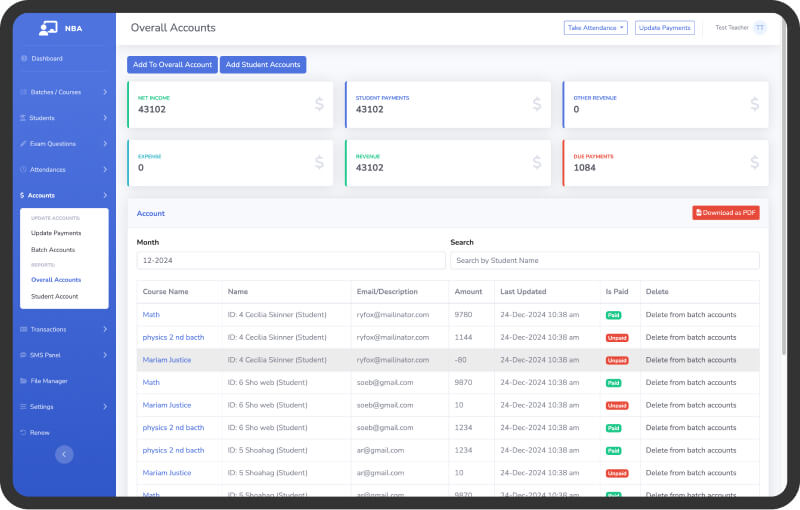Image resolution: width=800 pixels, height=510 pixels.
Task: Expand the Batches / Courses menu
Action: 62,92
